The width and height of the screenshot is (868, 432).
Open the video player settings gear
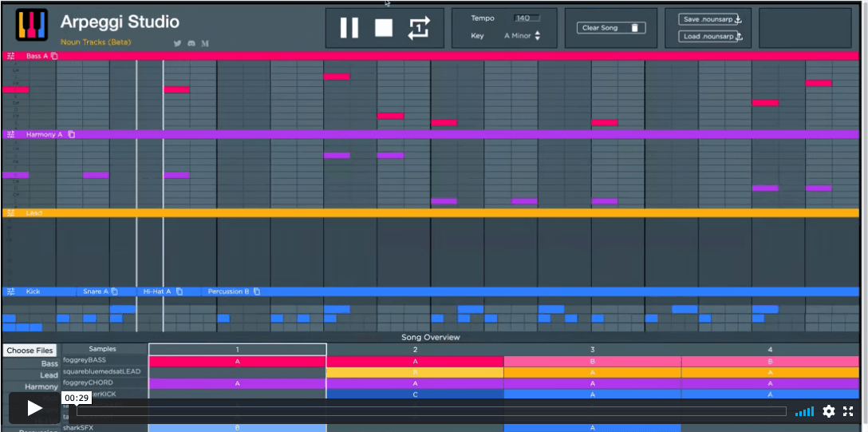point(829,411)
